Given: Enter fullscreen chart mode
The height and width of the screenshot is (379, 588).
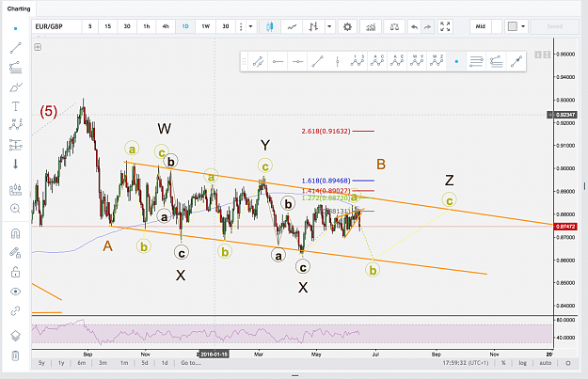Looking at the screenshot, I should coord(445,26).
